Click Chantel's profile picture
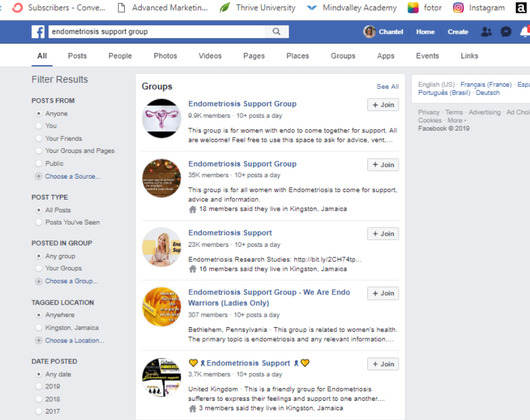 [x=370, y=32]
